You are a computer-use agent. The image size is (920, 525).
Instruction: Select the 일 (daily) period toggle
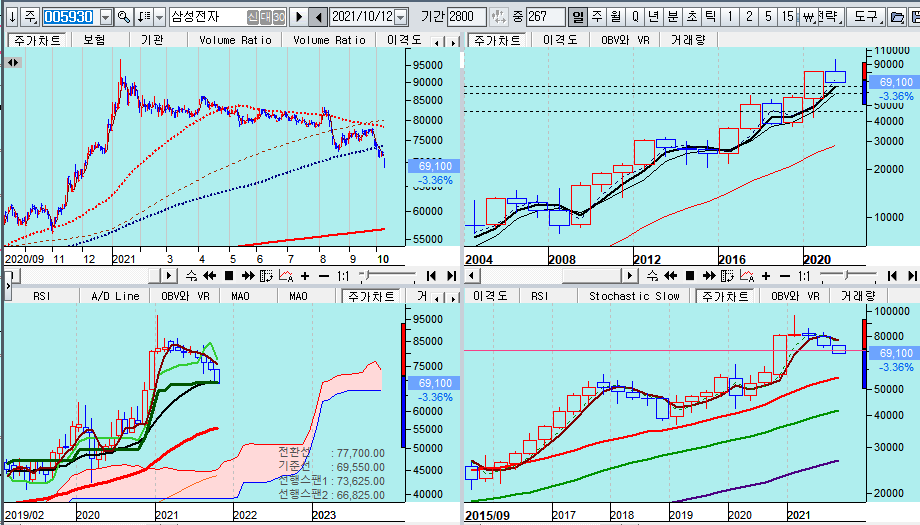click(578, 17)
